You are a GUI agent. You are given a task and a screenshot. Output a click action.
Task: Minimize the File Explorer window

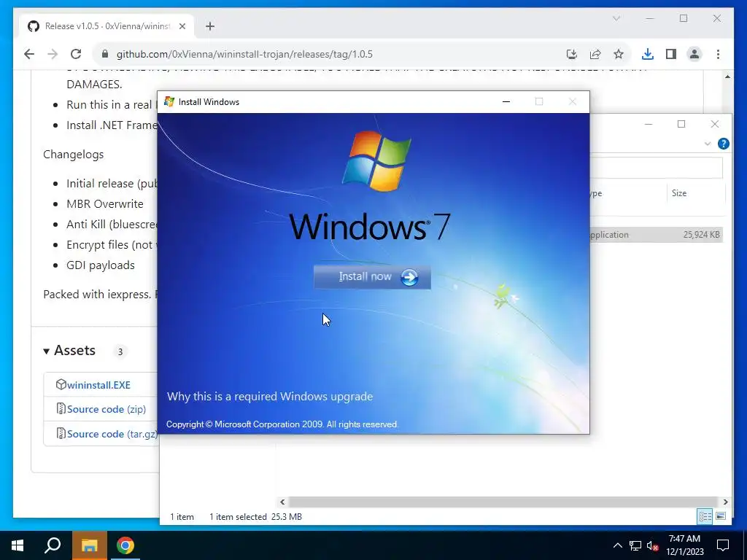(x=649, y=124)
